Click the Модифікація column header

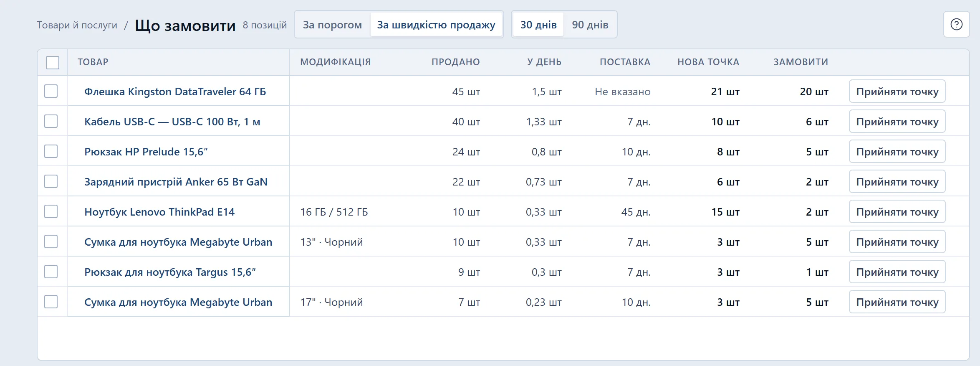pos(336,62)
